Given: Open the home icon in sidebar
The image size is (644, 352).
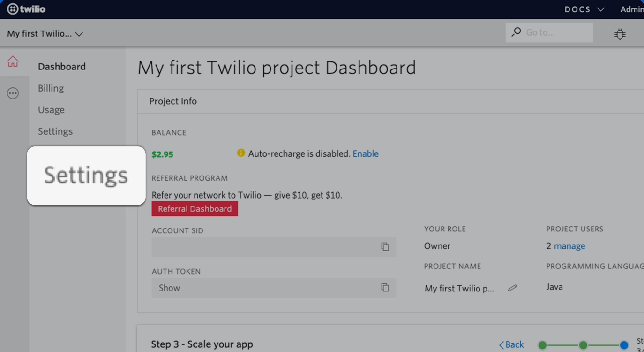Looking at the screenshot, I should click(13, 61).
